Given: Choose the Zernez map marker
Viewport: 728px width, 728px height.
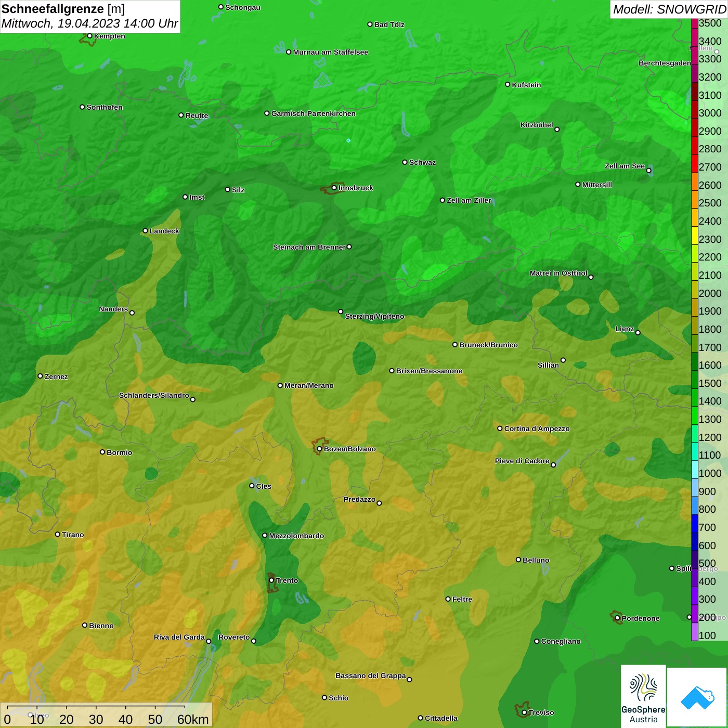Looking at the screenshot, I should (40, 376).
